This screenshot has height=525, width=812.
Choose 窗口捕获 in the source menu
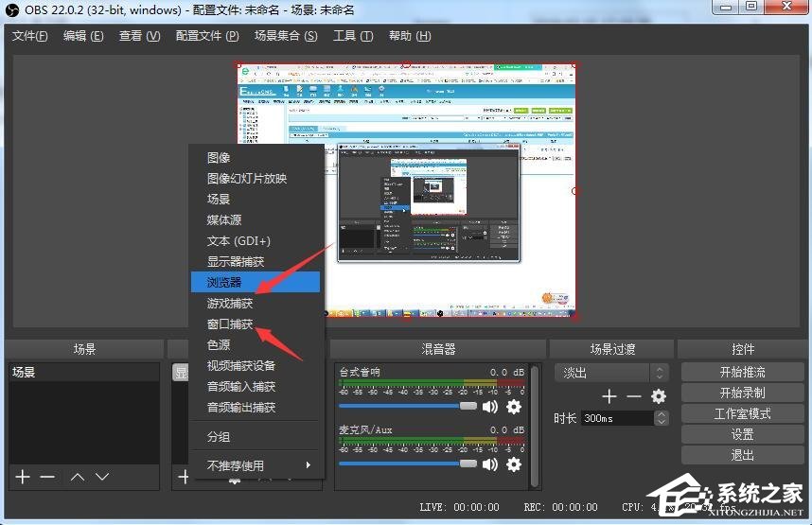click(256, 324)
